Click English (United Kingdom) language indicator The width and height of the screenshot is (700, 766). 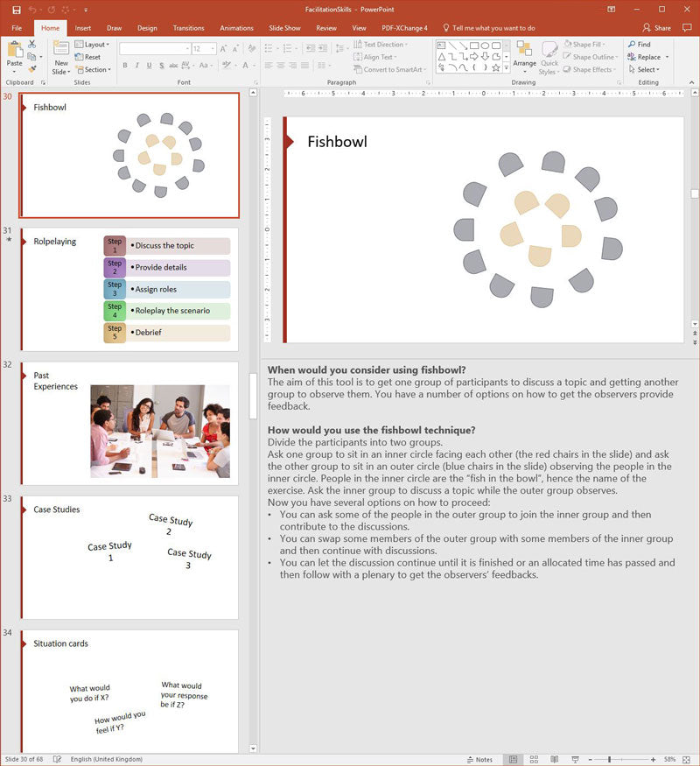click(107, 759)
